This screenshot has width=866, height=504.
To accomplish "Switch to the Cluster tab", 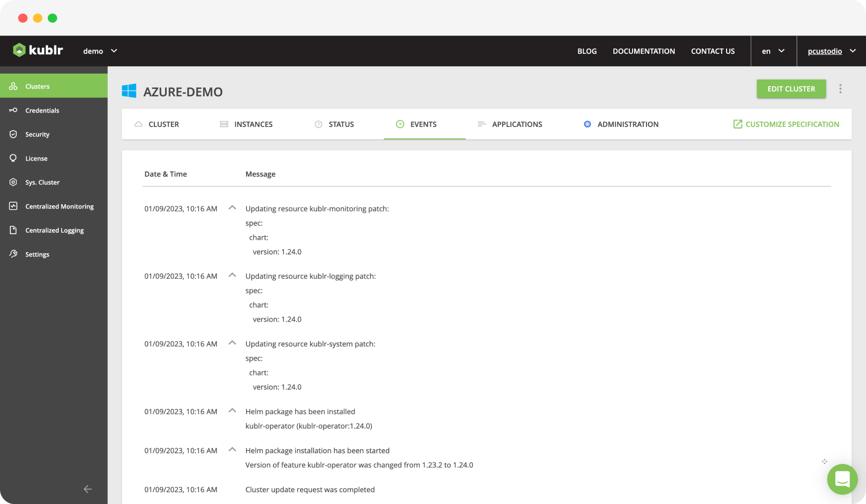I will (x=157, y=124).
